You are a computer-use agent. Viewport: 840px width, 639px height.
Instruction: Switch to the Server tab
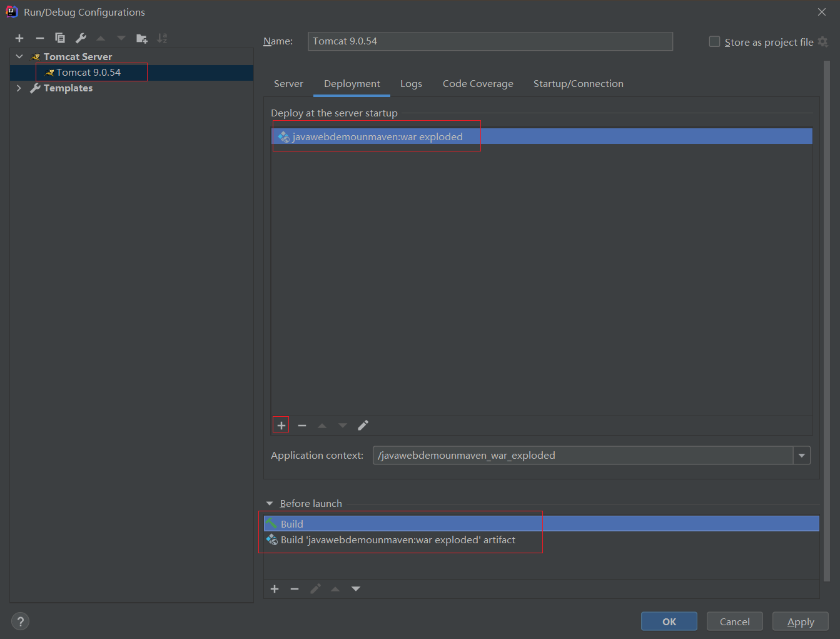click(x=288, y=84)
